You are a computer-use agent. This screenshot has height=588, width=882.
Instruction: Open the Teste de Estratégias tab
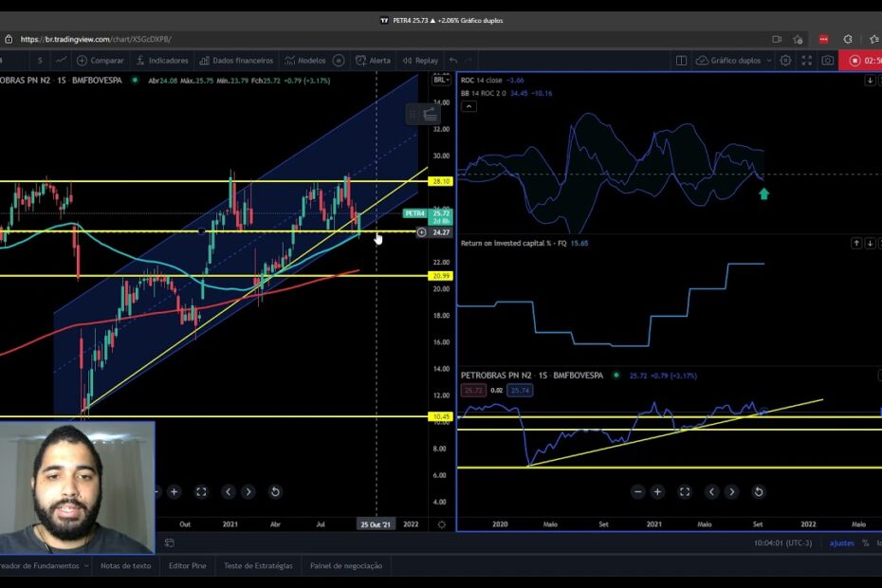point(258,565)
